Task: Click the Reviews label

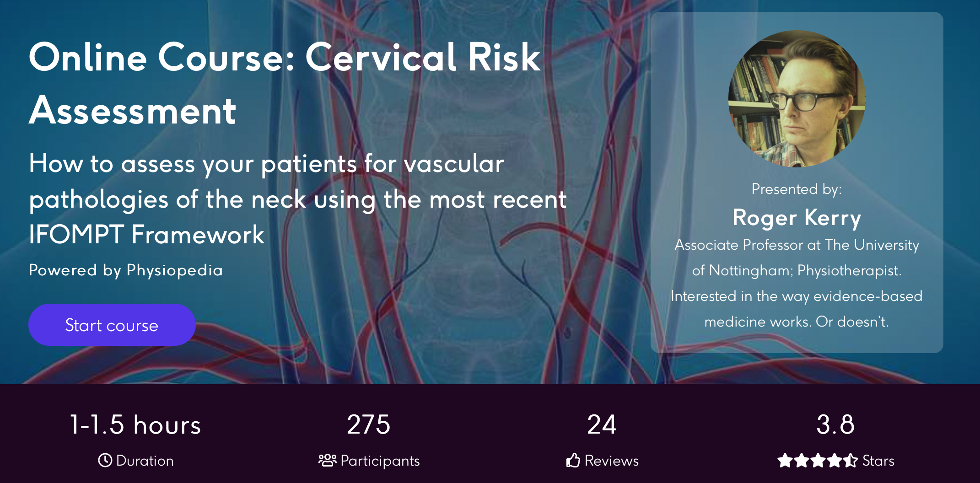Action: click(x=612, y=461)
